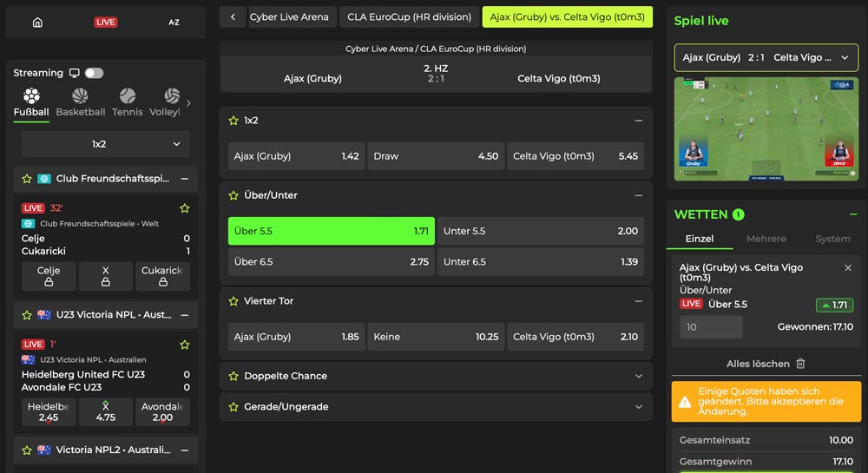Star the Celje vs Cukaricki live match
868x473 pixels.
(184, 208)
